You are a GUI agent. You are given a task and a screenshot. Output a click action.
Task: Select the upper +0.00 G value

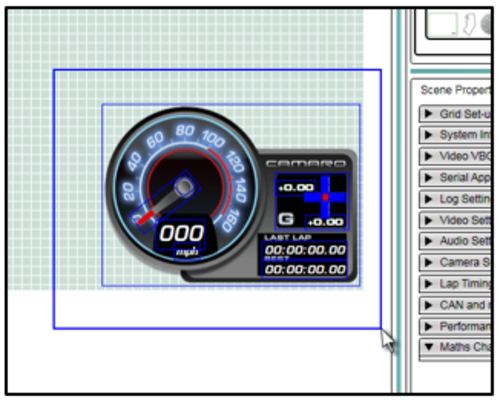pyautogui.click(x=296, y=188)
